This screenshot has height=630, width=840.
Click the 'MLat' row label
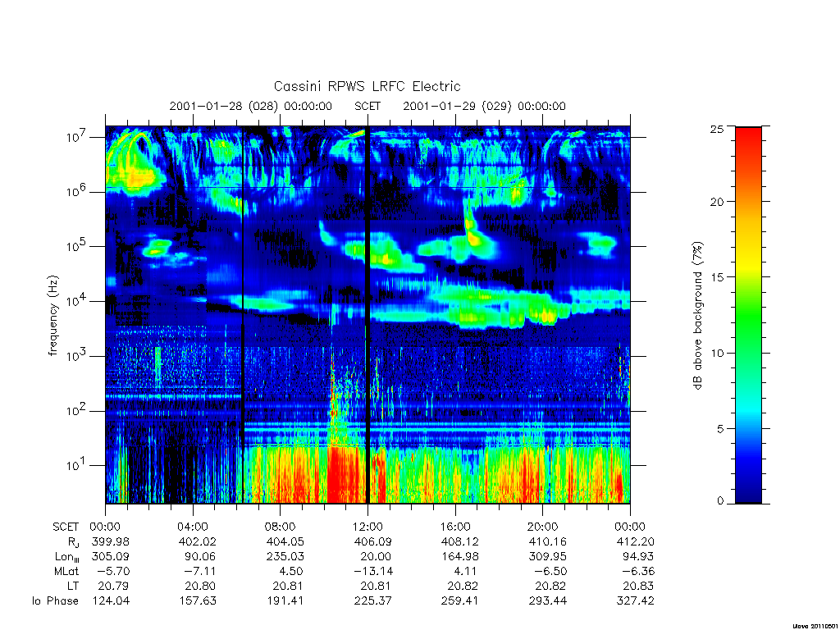pyautogui.click(x=66, y=572)
